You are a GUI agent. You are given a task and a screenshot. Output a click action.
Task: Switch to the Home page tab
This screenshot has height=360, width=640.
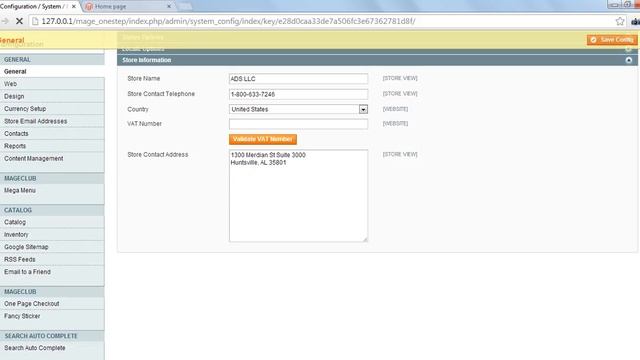[128, 7]
